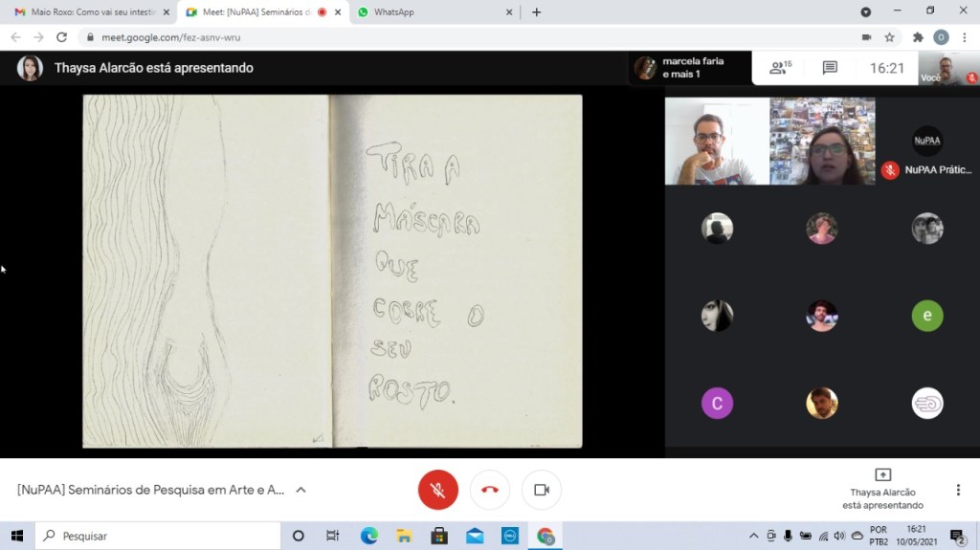980x550 pixels.
Task: Toggle the camera on or off
Action: coord(541,490)
